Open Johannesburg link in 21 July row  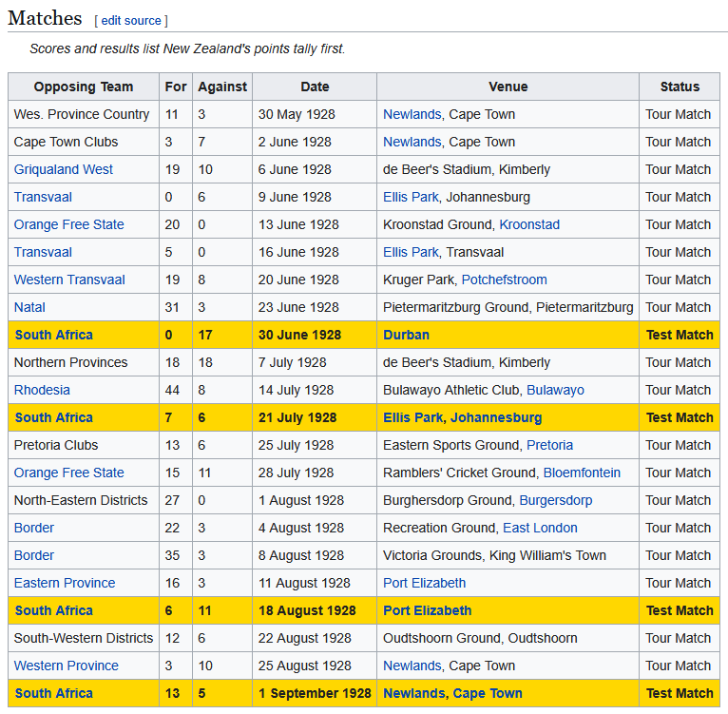click(496, 417)
